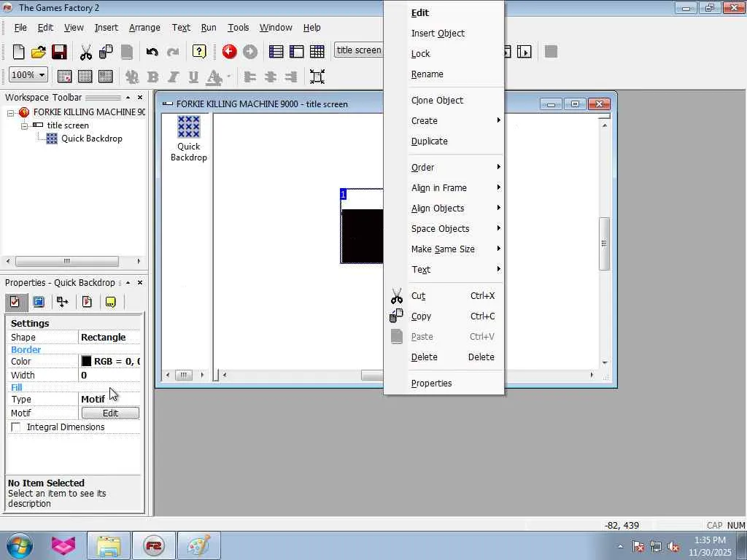Click the Undo arrow icon

click(152, 52)
